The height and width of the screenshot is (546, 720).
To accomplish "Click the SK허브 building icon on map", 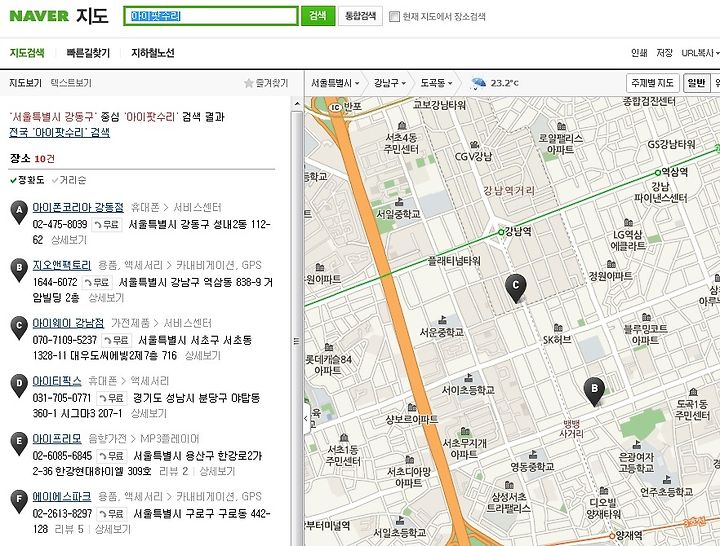I will pos(558,327).
